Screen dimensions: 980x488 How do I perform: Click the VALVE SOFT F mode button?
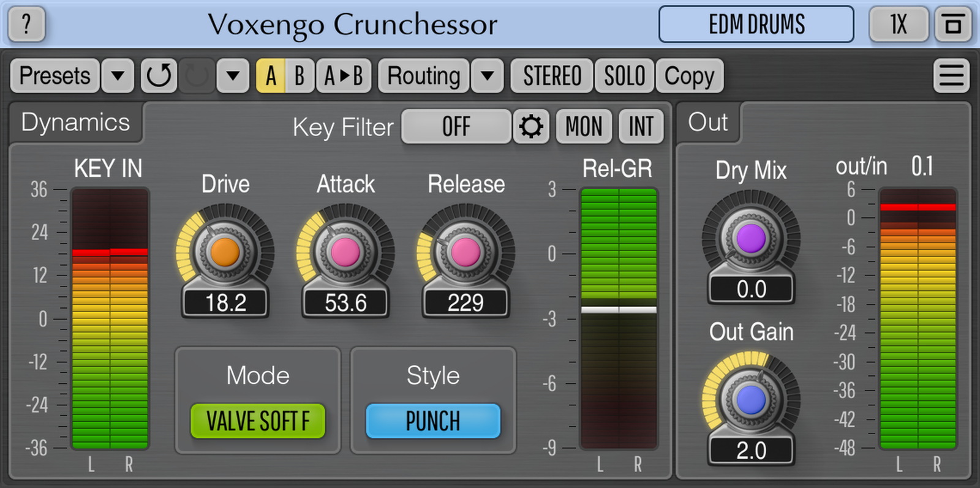click(258, 421)
